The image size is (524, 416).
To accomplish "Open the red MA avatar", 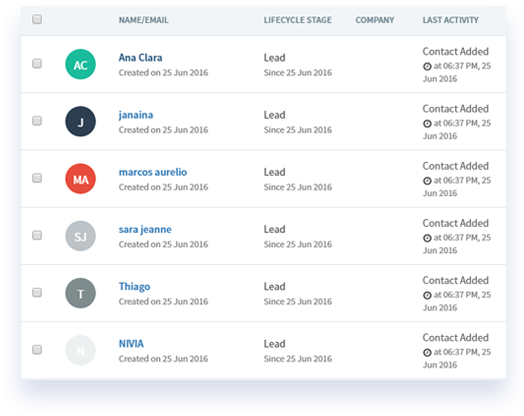I will 81,178.
